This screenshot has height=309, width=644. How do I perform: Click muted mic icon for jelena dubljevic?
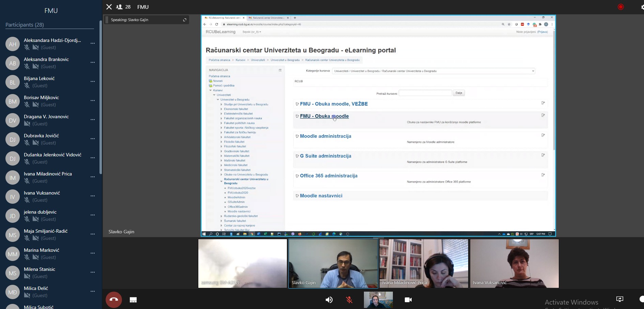coord(27,219)
